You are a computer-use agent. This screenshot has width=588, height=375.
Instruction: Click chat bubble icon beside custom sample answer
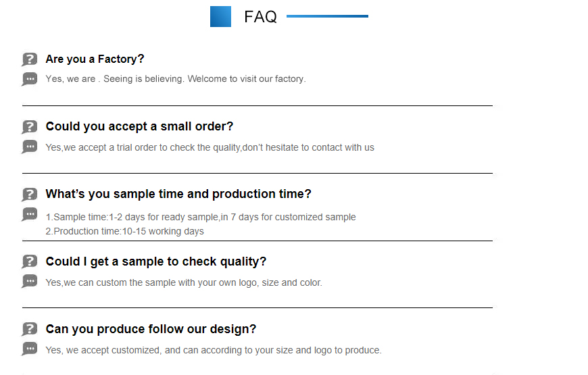30,281
